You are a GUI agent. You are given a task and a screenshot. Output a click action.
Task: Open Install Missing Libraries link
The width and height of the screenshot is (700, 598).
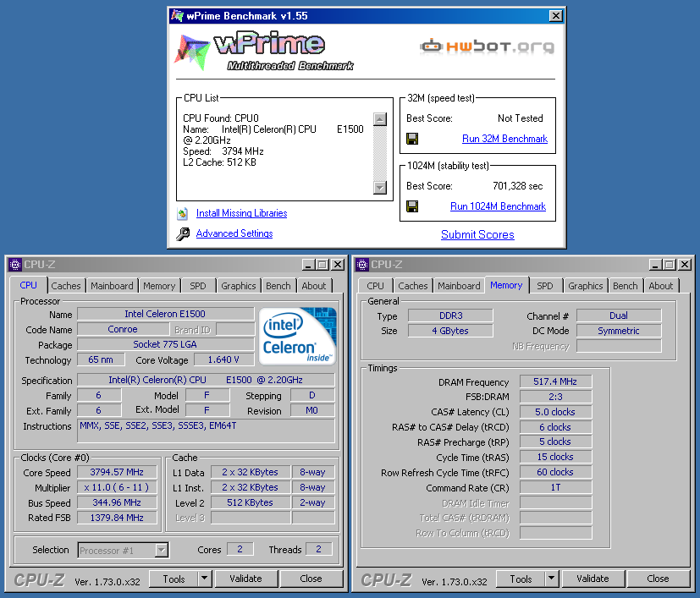coord(241,213)
